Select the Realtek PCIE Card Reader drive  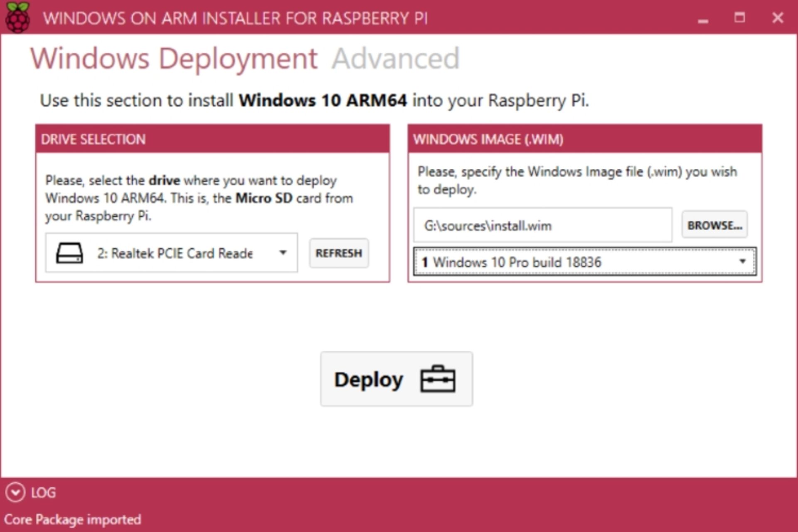pyautogui.click(x=171, y=253)
